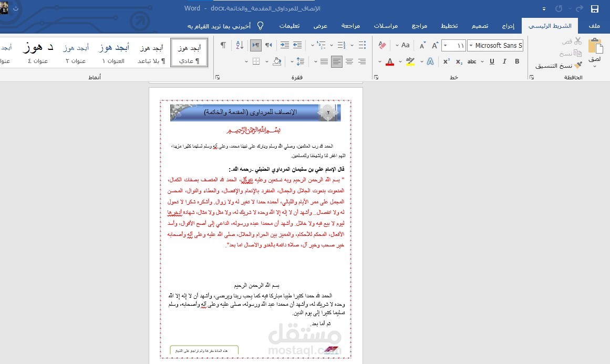Image resolution: width=610 pixels, height=364 pixels.
Task: Click the Decrease Indent icon
Action: (297, 45)
